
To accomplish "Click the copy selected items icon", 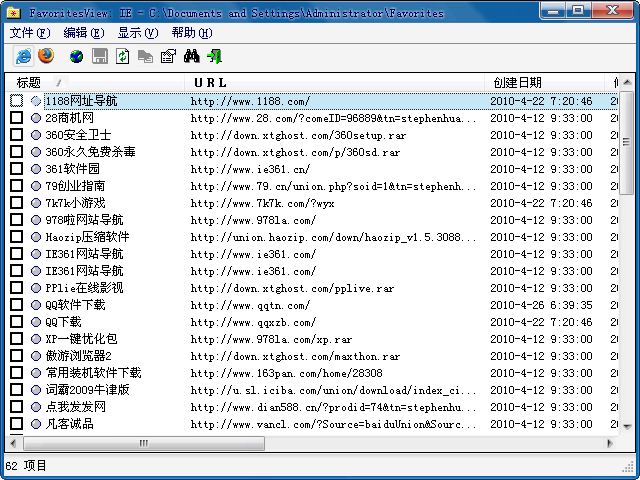I will tap(145, 56).
